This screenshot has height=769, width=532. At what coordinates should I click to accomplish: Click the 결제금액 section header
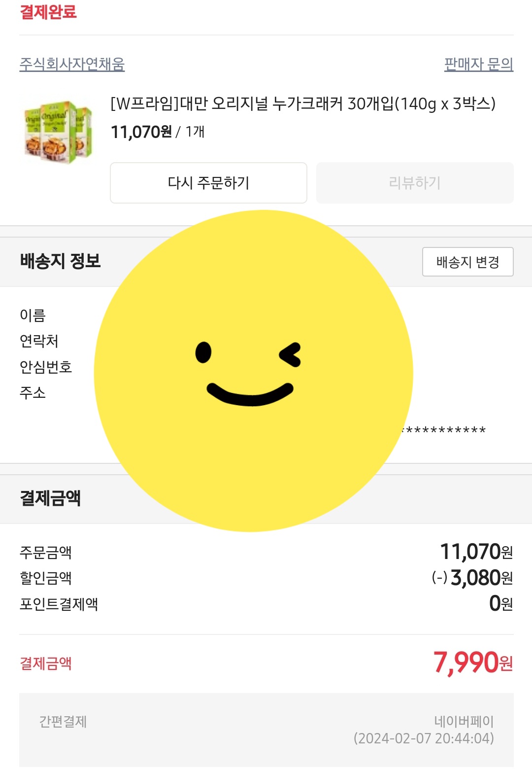(x=50, y=498)
